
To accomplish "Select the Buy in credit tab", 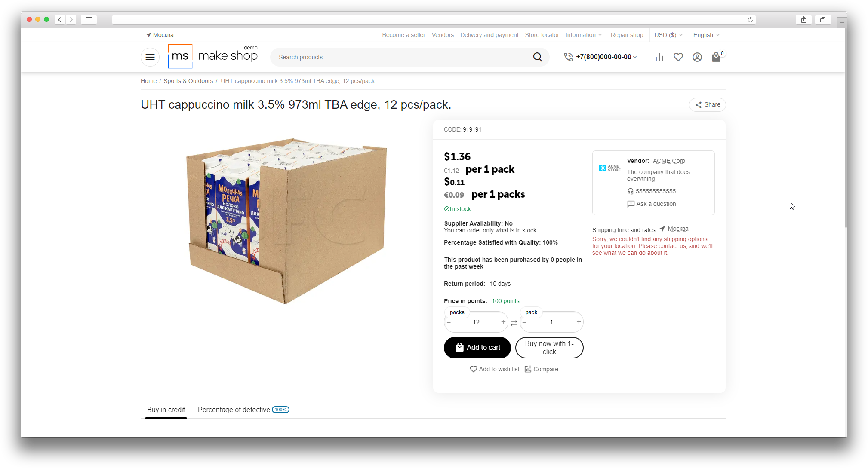I will pos(166,410).
